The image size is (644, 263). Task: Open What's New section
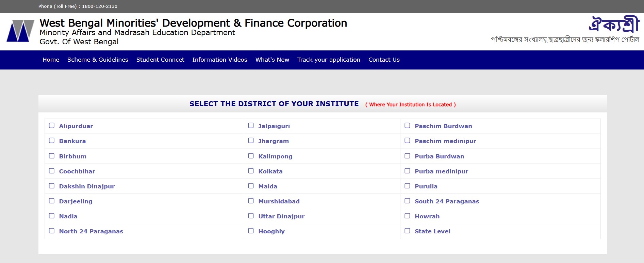click(272, 60)
